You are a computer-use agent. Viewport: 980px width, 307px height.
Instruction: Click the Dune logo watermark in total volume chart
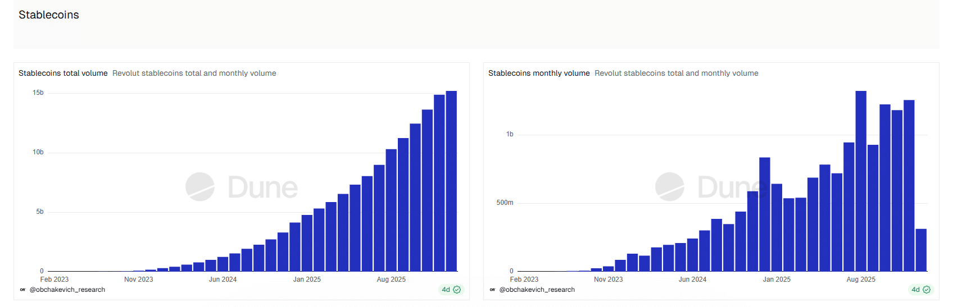click(x=242, y=187)
